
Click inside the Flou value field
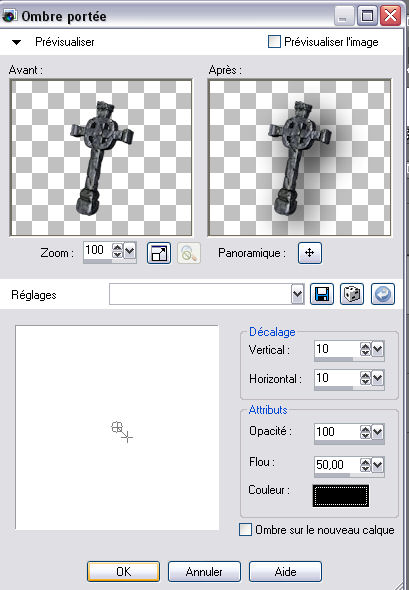click(337, 465)
